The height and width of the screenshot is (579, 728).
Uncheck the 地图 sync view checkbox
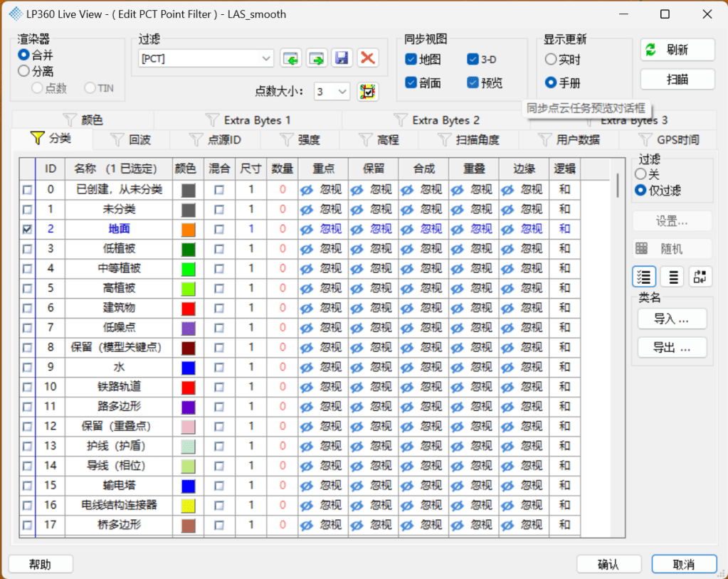pyautogui.click(x=411, y=59)
